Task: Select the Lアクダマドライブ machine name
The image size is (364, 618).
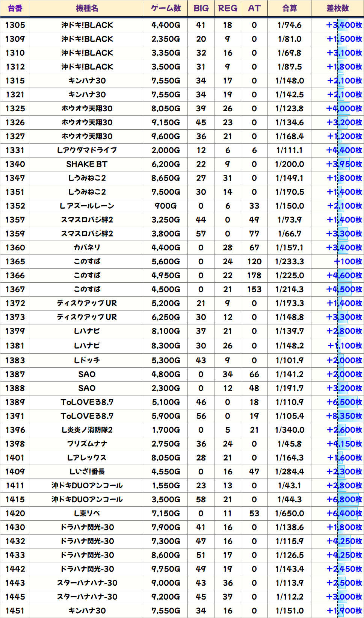Action: (x=87, y=150)
